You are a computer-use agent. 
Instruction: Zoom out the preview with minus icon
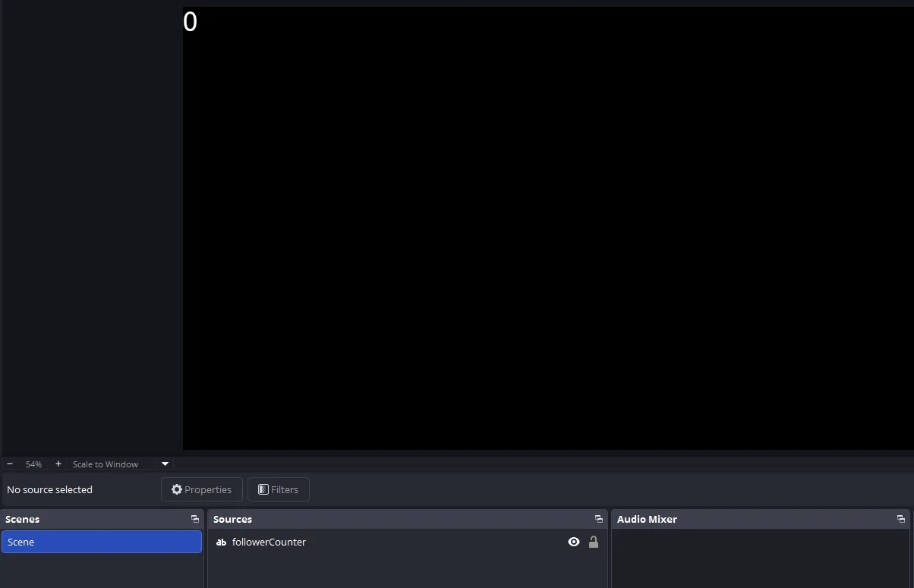click(x=10, y=464)
